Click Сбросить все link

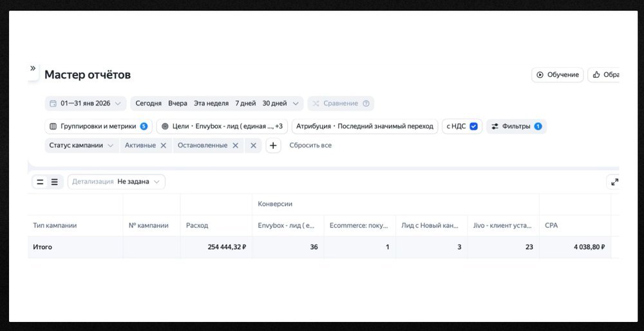coord(310,146)
